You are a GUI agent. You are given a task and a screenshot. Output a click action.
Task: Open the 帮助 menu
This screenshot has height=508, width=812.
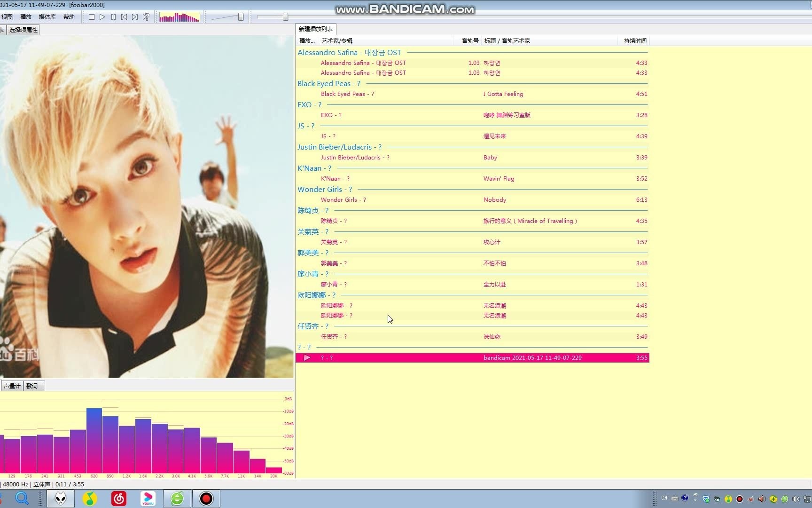[x=69, y=17]
